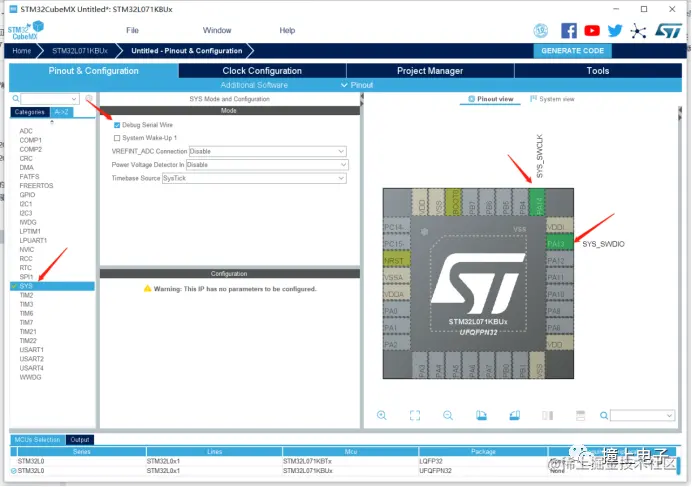The image size is (692, 487).
Task: Open the Twitter icon link
Action: [x=615, y=30]
